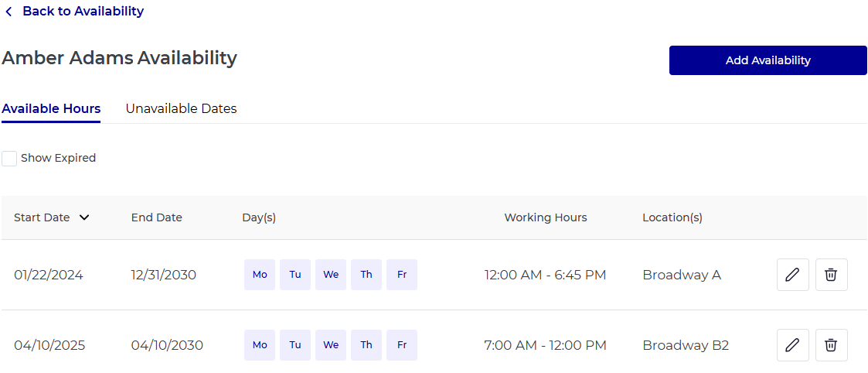Click the start date 04/10/2025

point(49,346)
